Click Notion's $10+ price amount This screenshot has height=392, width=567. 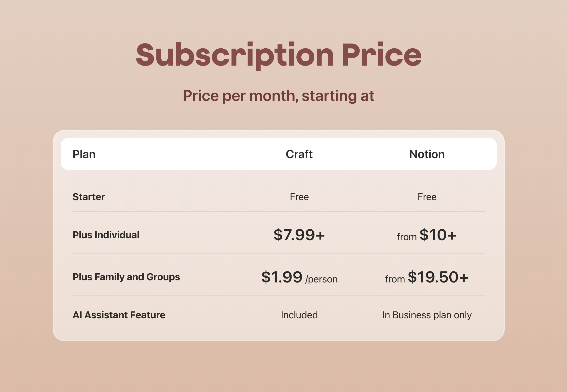pyautogui.click(x=438, y=235)
